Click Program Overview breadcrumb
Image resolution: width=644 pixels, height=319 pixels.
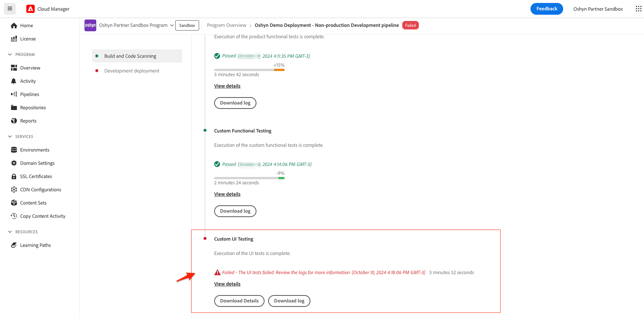(227, 25)
